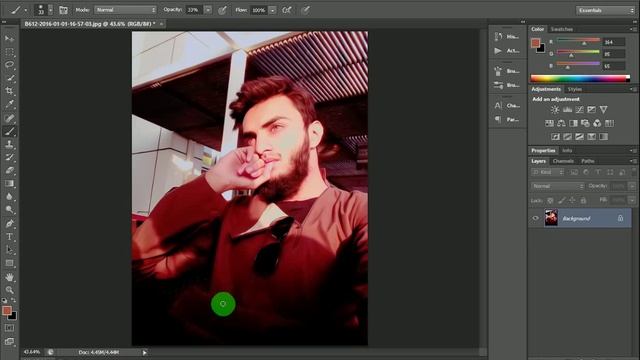Select the Dodge tool
The height and width of the screenshot is (360, 640).
click(x=9, y=210)
